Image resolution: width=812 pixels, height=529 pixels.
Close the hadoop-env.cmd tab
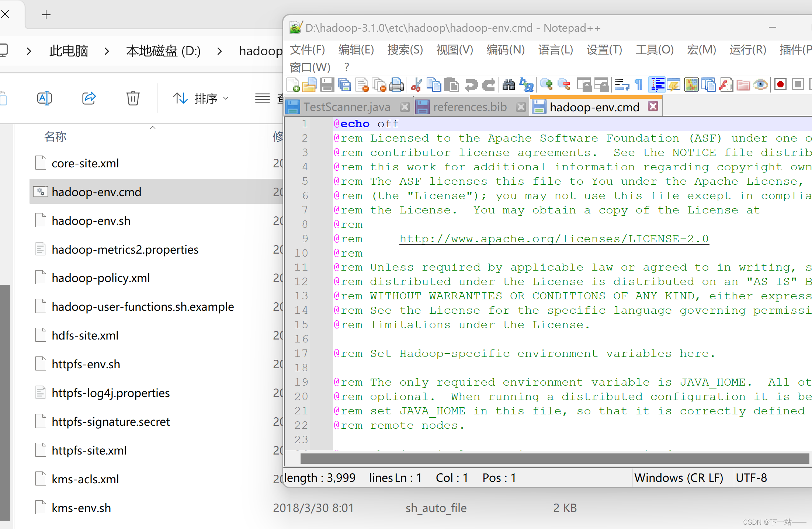pos(653,106)
